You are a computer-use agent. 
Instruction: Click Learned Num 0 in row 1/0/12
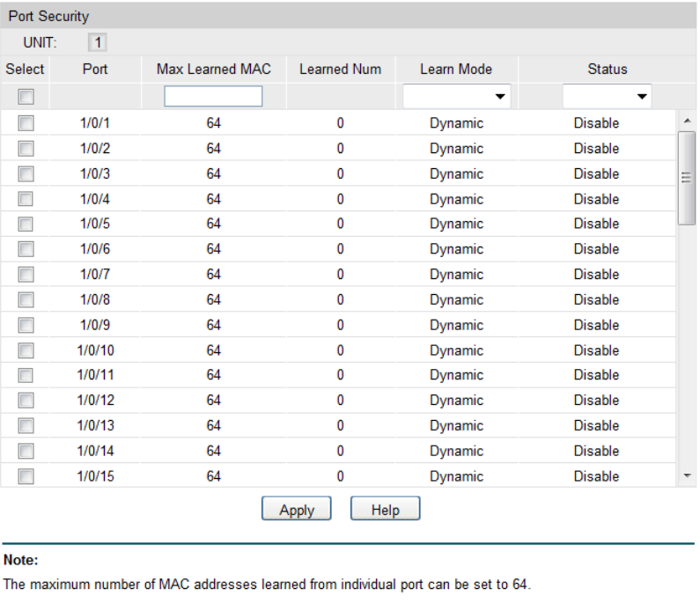coord(341,401)
